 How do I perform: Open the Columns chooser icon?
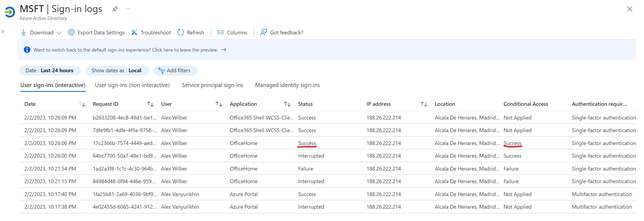220,32
